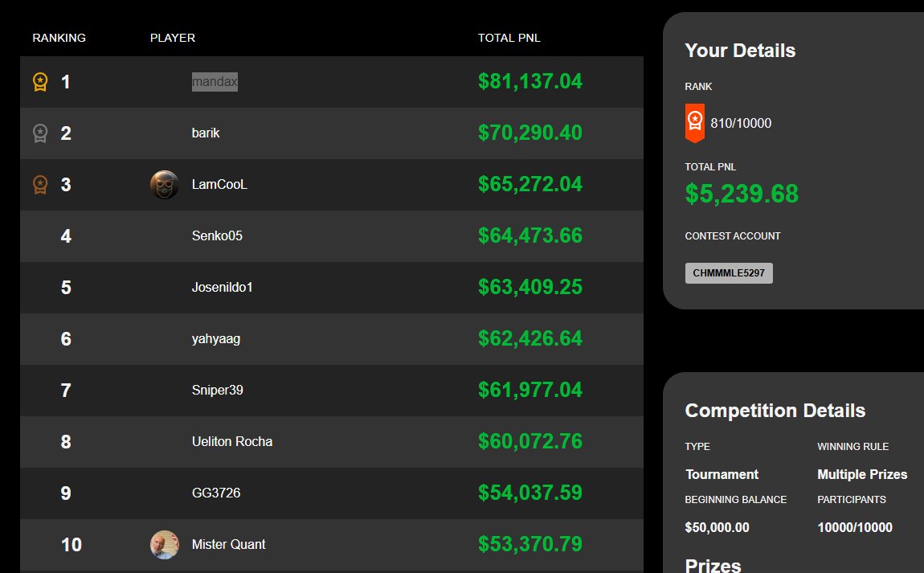Click the RANKING column header
924x573 pixels.
[59, 38]
